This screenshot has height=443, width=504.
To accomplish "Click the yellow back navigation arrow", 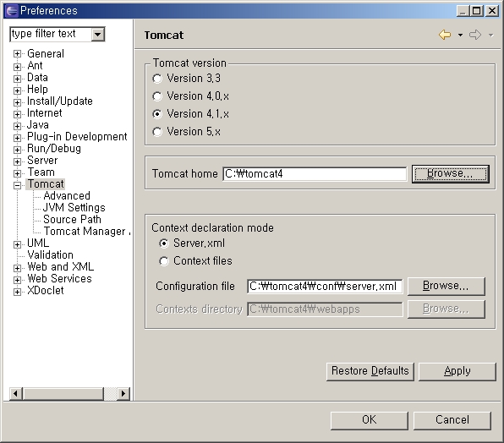I will 445,35.
